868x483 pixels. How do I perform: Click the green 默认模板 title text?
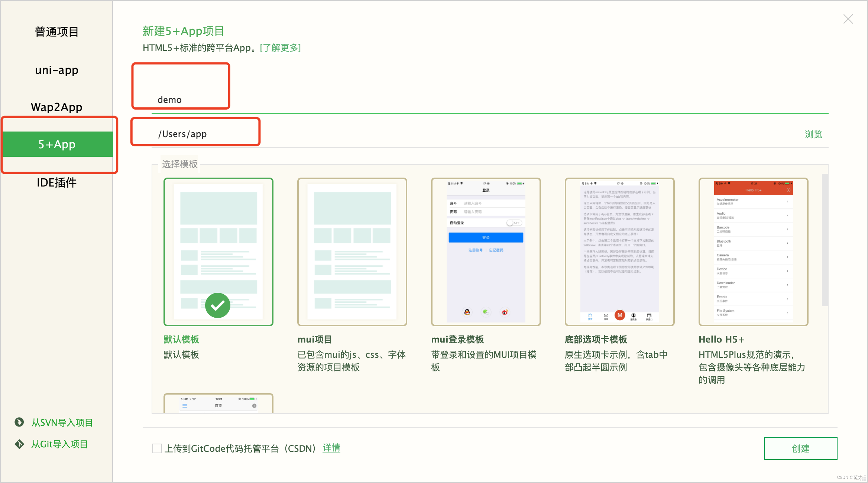(181, 339)
